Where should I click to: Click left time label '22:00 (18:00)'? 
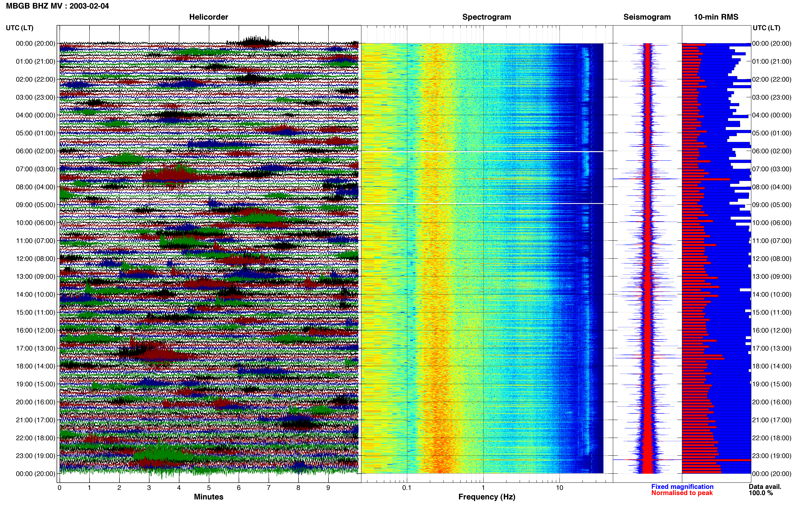[x=35, y=438]
